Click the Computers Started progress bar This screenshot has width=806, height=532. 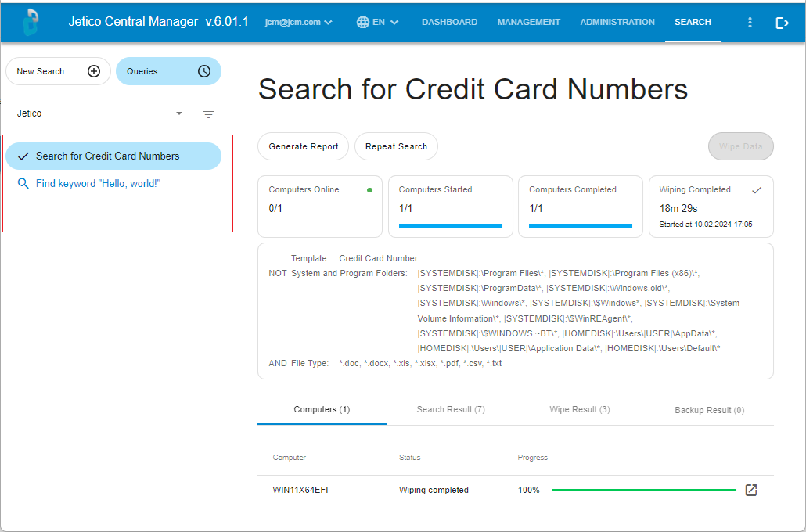coord(451,226)
